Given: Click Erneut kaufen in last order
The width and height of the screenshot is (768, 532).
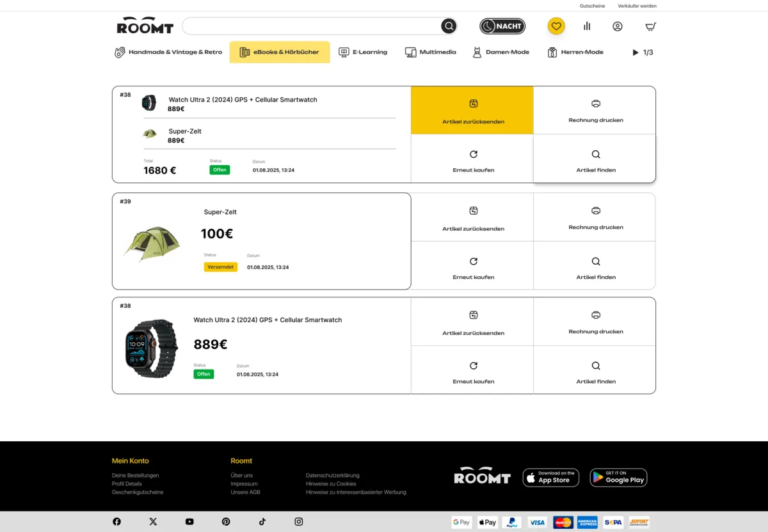Looking at the screenshot, I should (472, 370).
